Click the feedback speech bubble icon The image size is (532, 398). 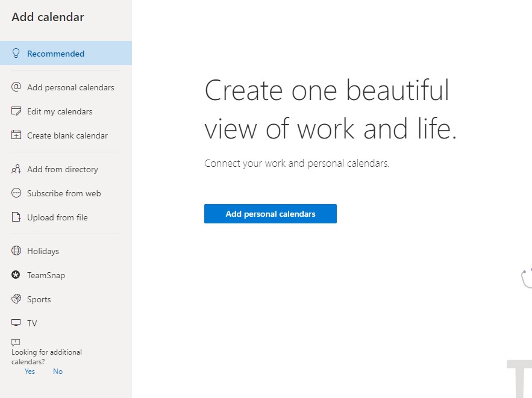click(x=16, y=342)
